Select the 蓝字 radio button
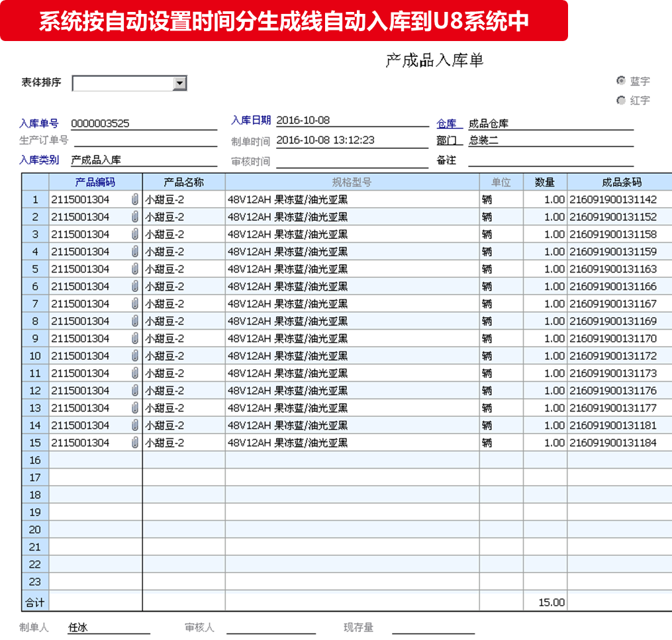Viewport: 672px width, 640px height. (621, 81)
